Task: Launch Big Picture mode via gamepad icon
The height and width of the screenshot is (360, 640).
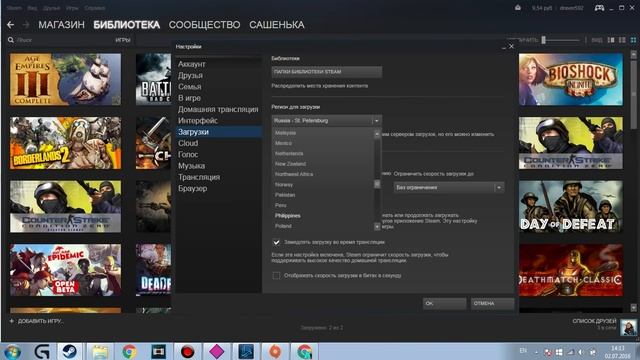Action: click(599, 8)
